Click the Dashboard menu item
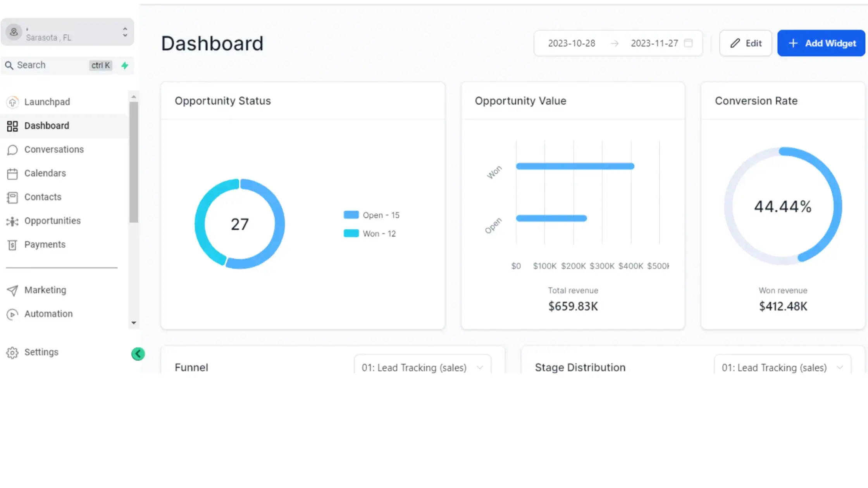 point(46,126)
